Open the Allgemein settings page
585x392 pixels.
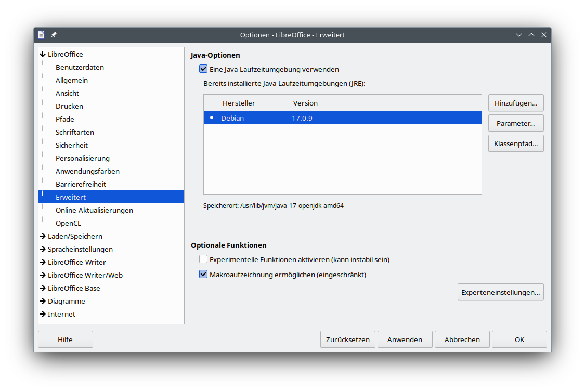click(x=72, y=80)
